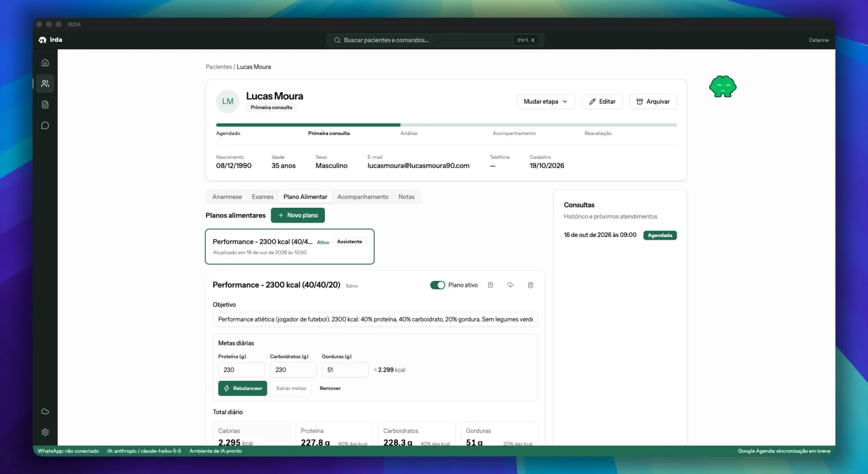Click the Objetivo text field
The height and width of the screenshot is (474, 868).
click(x=375, y=319)
